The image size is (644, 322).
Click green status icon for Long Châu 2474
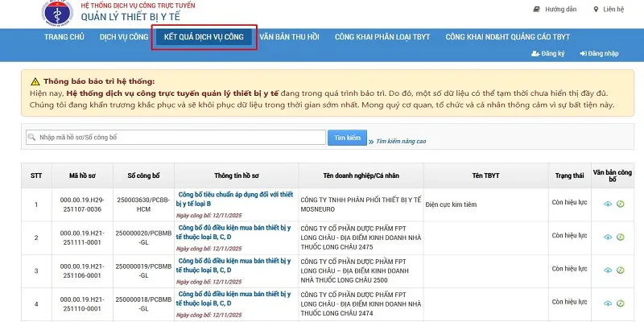(x=621, y=303)
